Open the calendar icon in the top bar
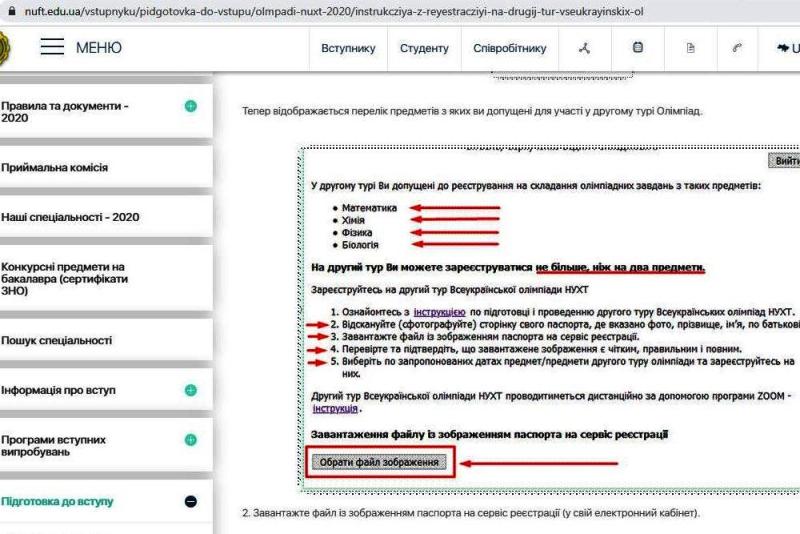This screenshot has width=800, height=534. 638,47
